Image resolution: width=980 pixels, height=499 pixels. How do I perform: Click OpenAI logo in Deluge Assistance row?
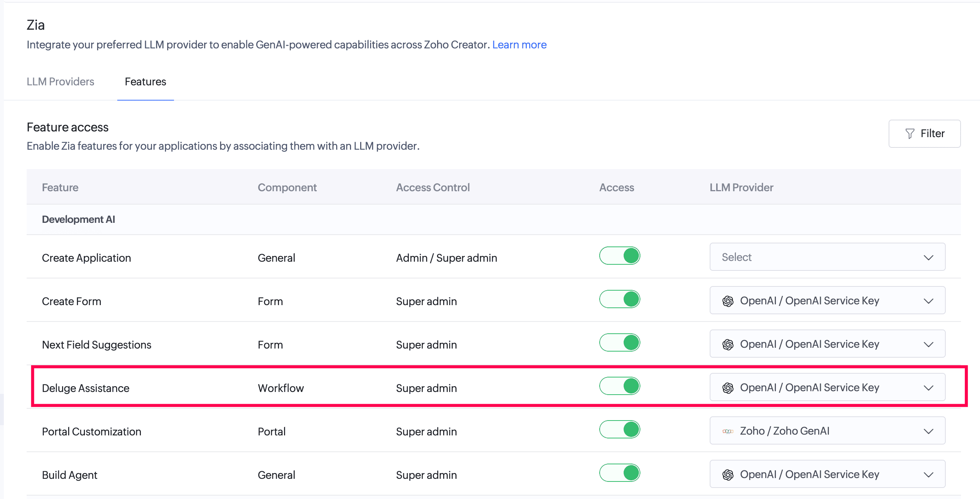click(728, 388)
